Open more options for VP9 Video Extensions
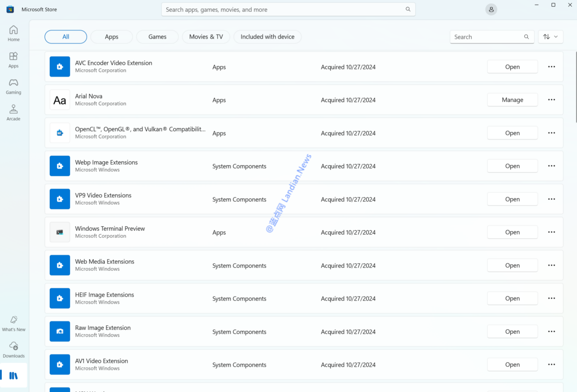The image size is (577, 392). click(551, 199)
